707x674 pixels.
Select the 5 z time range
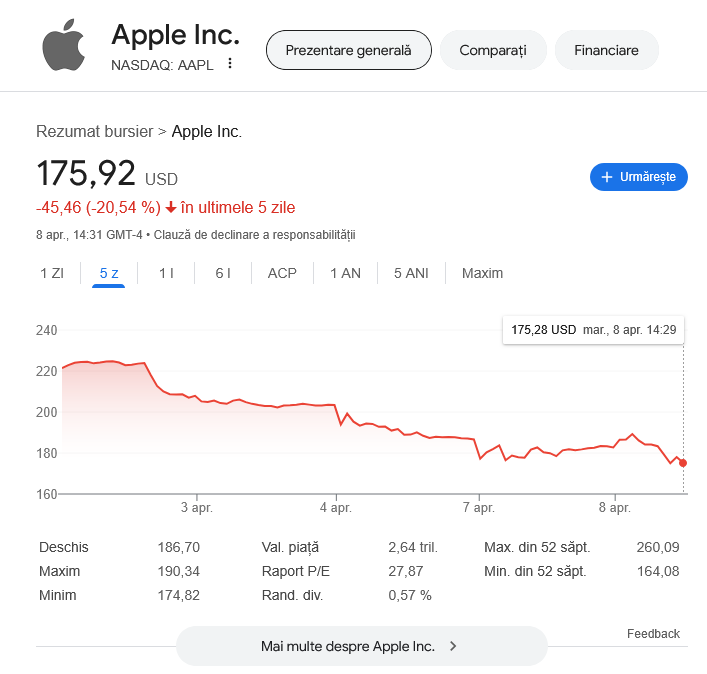coord(109,273)
